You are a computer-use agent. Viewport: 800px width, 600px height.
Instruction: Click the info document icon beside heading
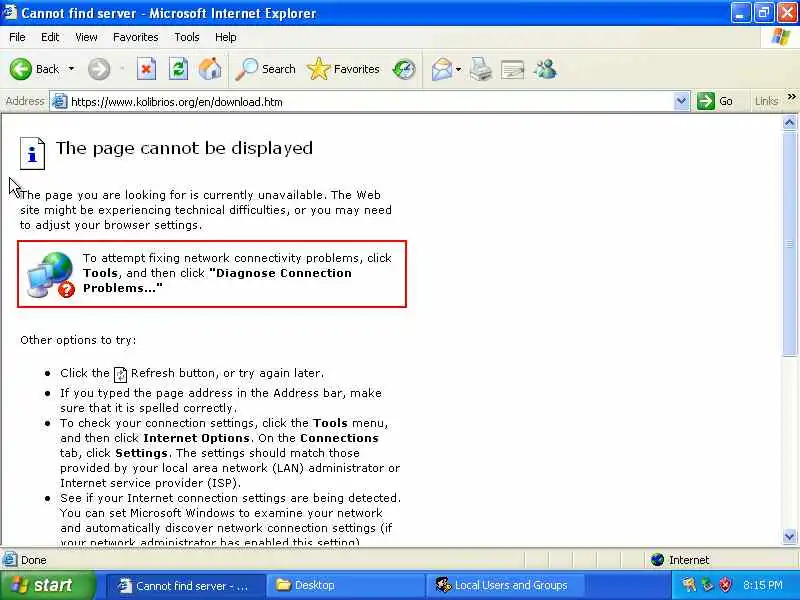click(32, 153)
